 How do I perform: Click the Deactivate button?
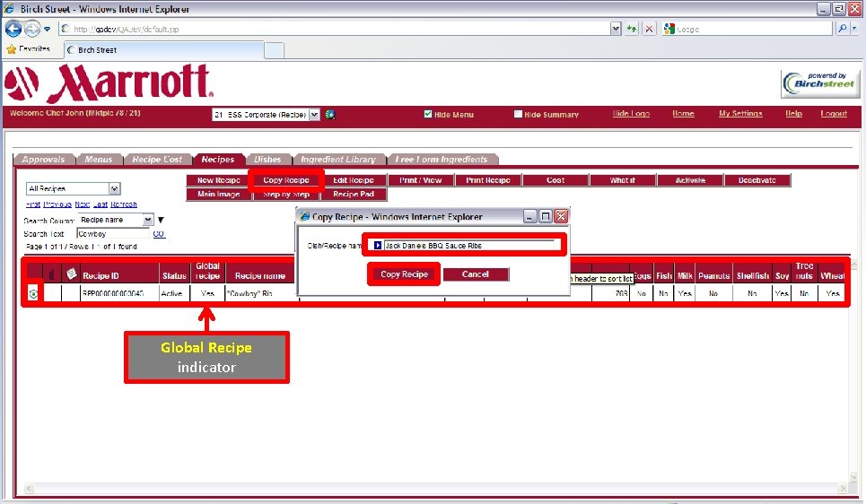coord(757,180)
